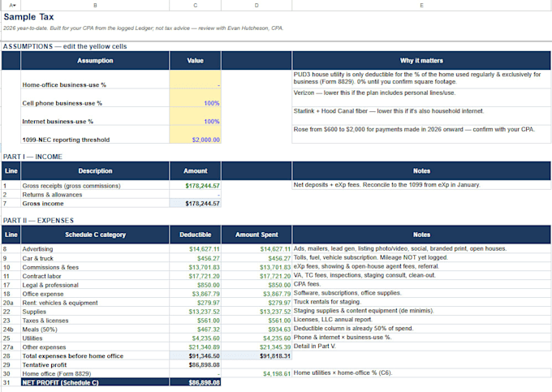Select Gross income total $178,244.57

(196, 204)
